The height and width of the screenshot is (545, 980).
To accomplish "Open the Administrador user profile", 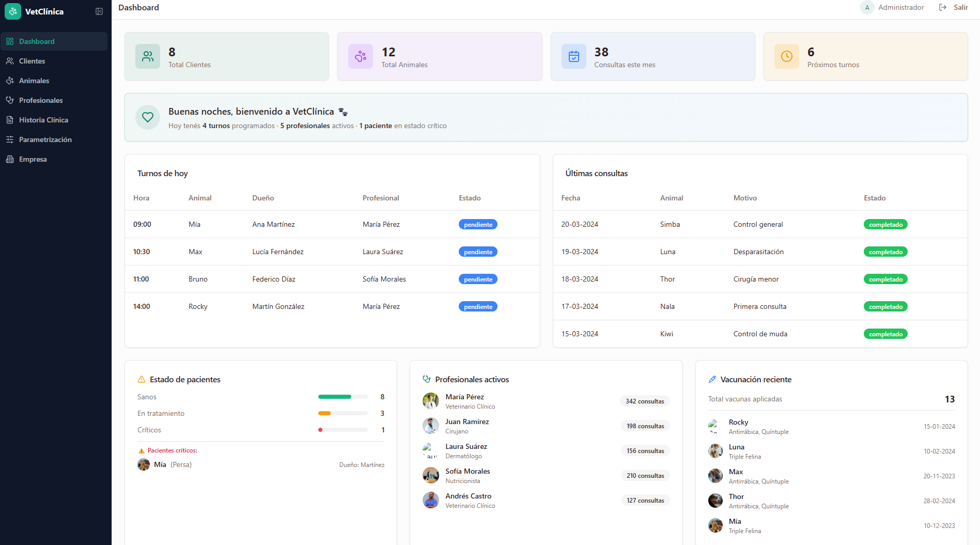I will pyautogui.click(x=893, y=7).
